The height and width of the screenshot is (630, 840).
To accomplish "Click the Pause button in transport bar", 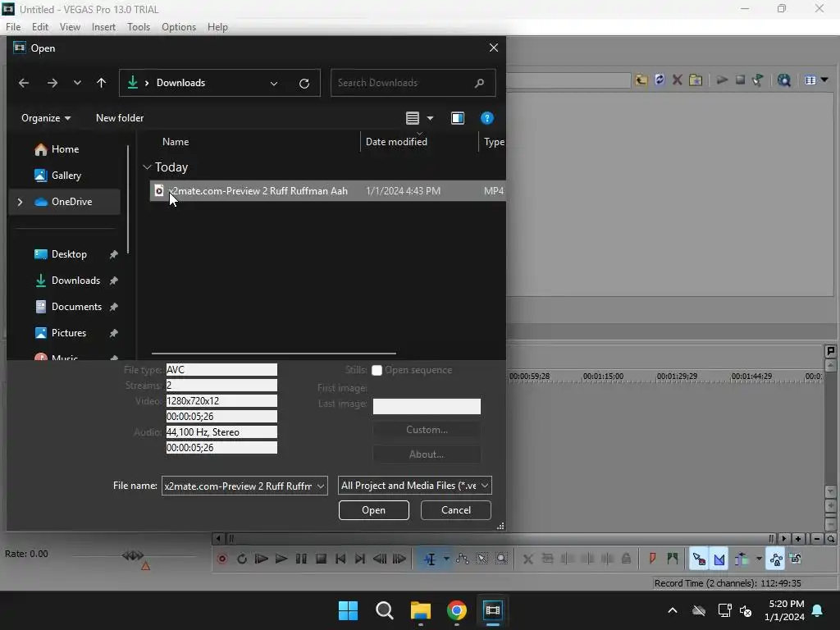I will click(301, 559).
